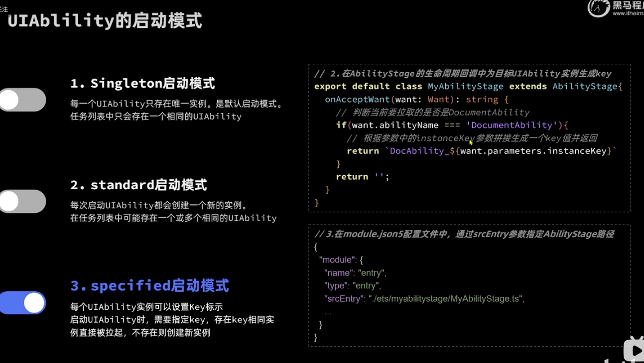Image resolution: width=644 pixels, height=363 pixels.
Task: Click the 黑马程序员 horse logo icon
Action: click(x=598, y=8)
